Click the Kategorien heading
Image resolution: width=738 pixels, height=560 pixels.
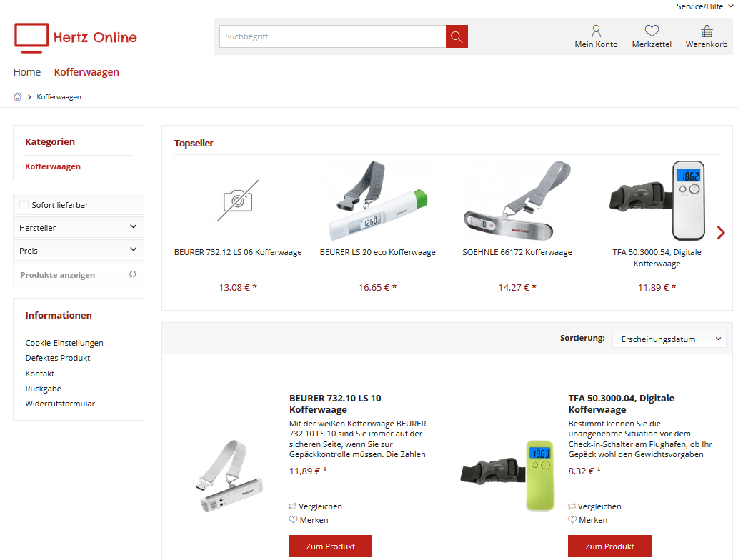click(x=50, y=141)
